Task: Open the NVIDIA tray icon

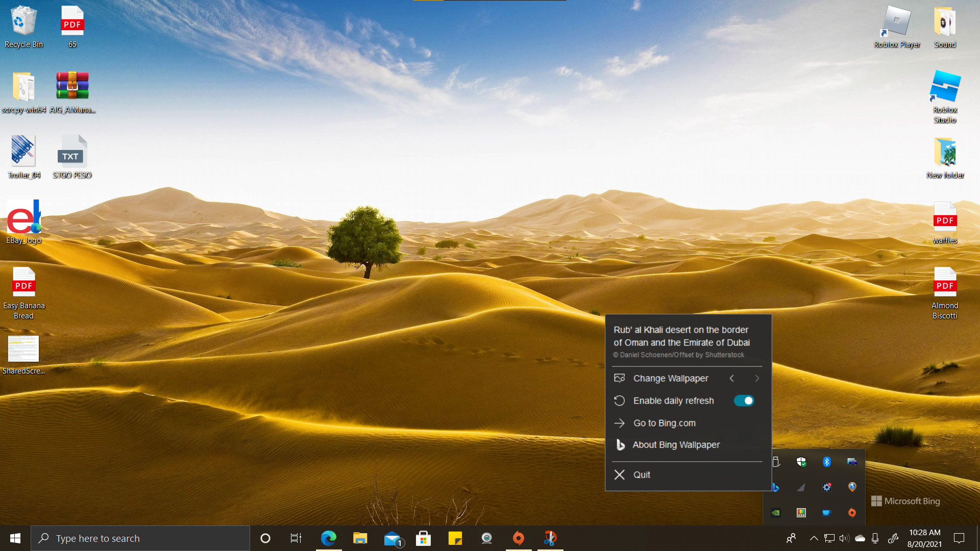Action: (x=776, y=513)
